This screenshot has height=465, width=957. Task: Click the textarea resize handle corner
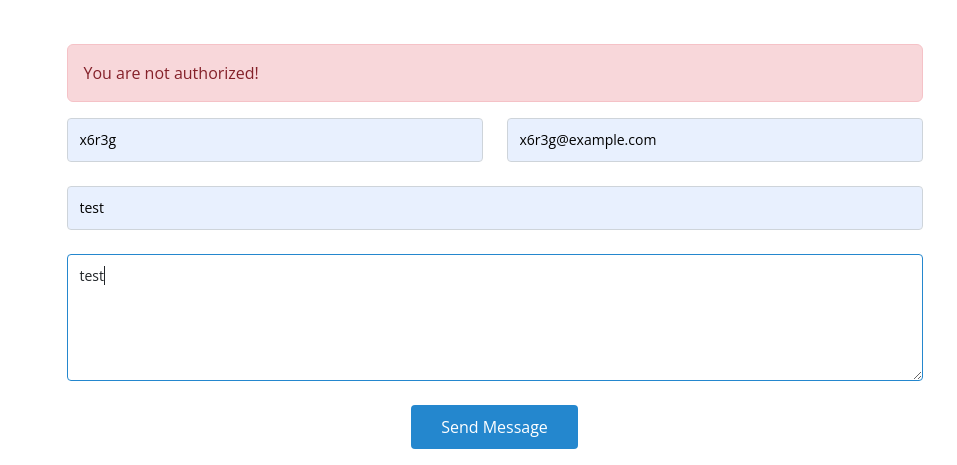coord(917,375)
